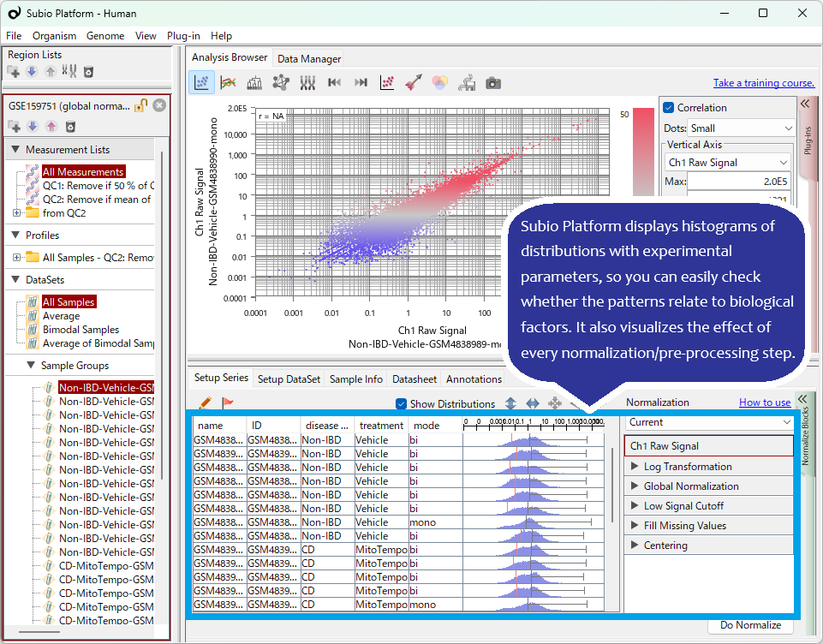Click the Do Normalize button
823x644 pixels.
click(x=750, y=625)
